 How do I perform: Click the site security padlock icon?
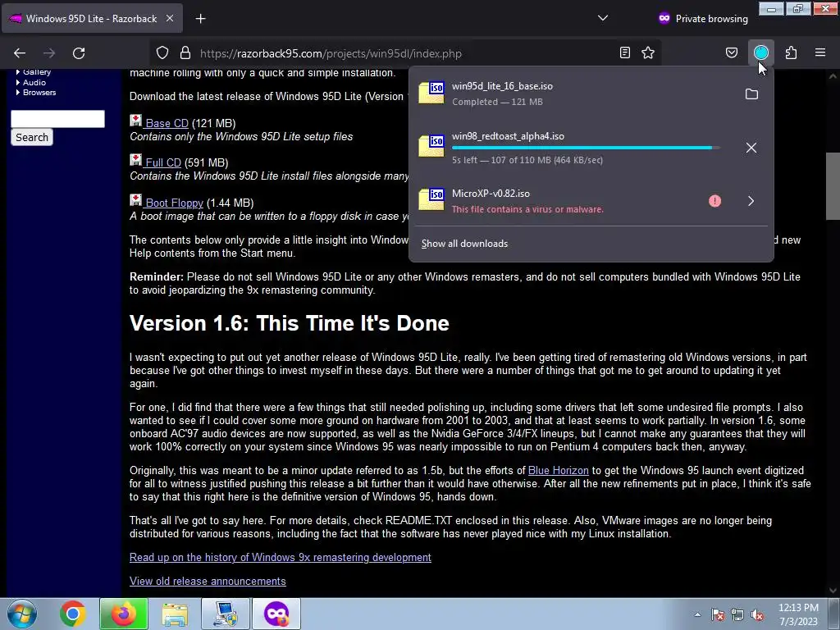point(185,53)
